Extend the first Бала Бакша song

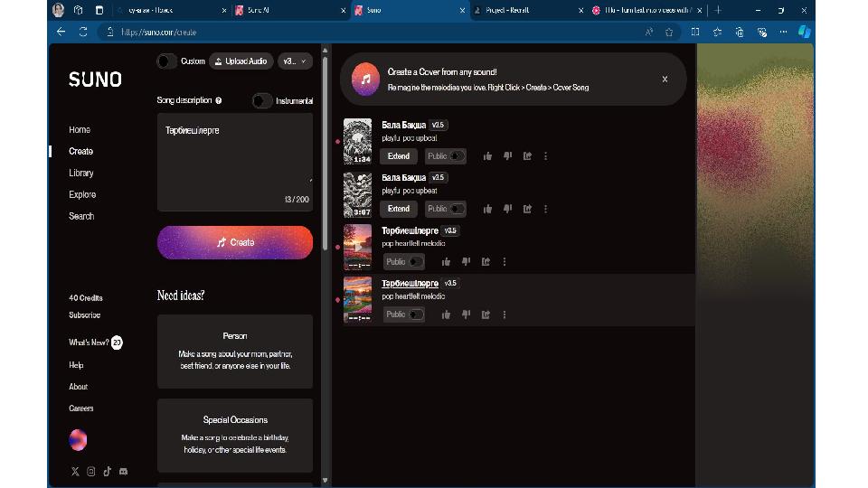[x=399, y=156]
